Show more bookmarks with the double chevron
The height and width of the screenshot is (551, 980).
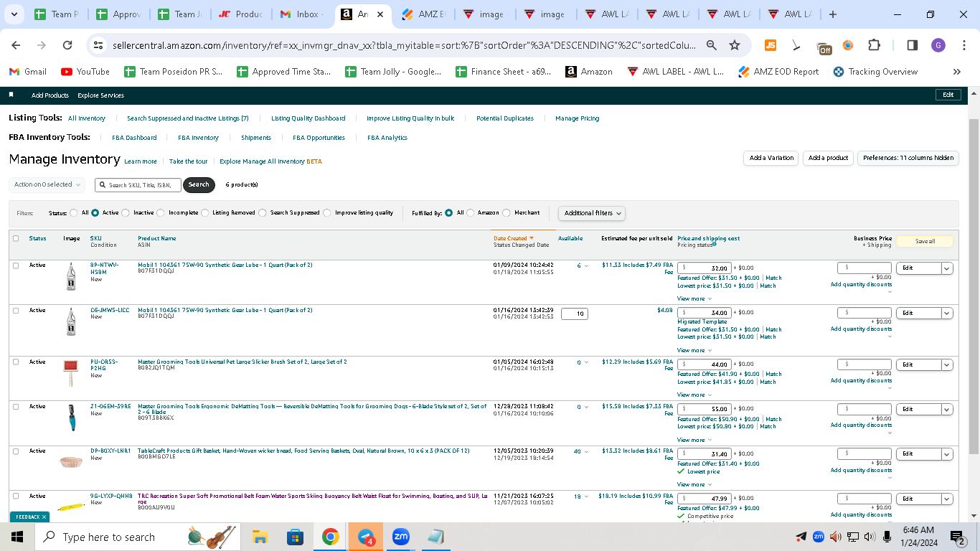pyautogui.click(x=956, y=72)
